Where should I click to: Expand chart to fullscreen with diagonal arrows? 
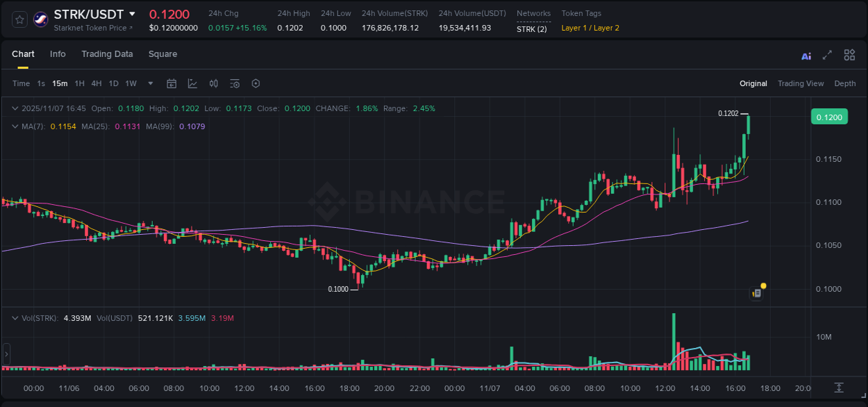827,55
